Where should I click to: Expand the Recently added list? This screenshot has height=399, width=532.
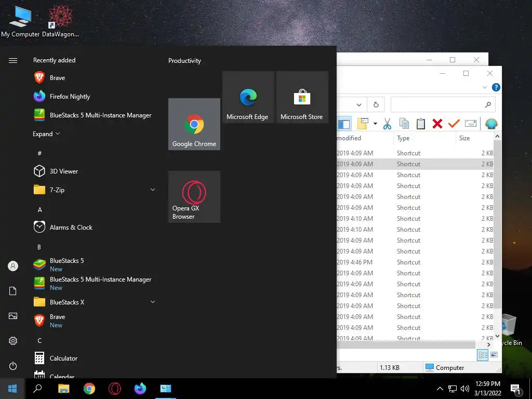[x=46, y=134]
